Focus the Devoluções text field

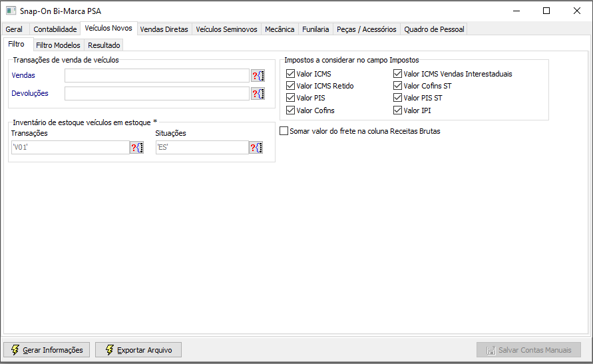point(156,94)
